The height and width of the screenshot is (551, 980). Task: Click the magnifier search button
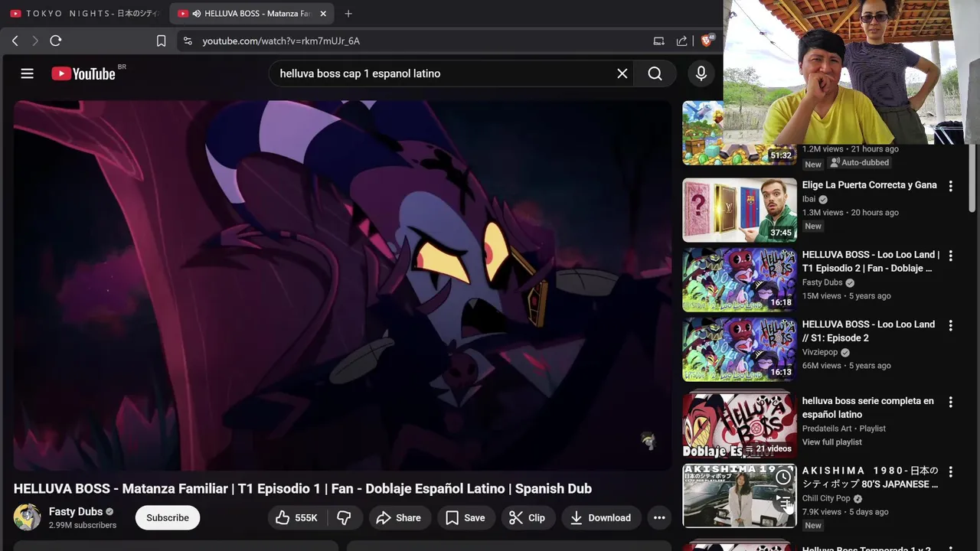655,73
